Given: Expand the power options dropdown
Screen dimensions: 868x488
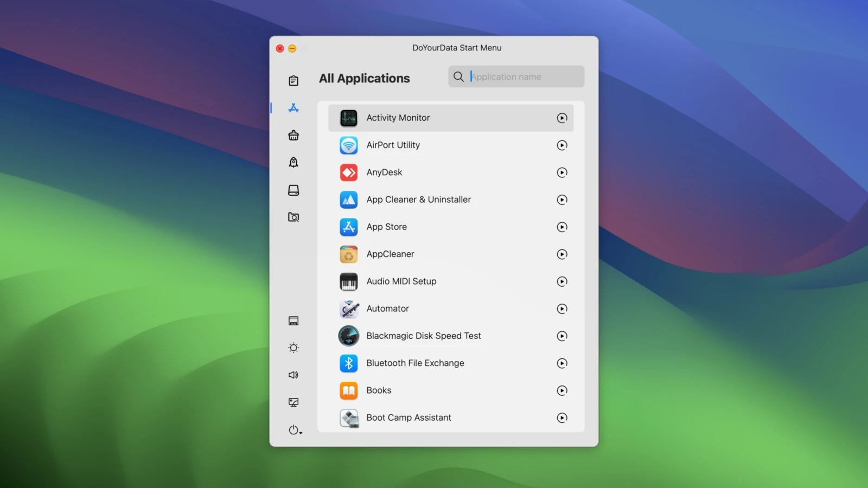Looking at the screenshot, I should tap(295, 430).
